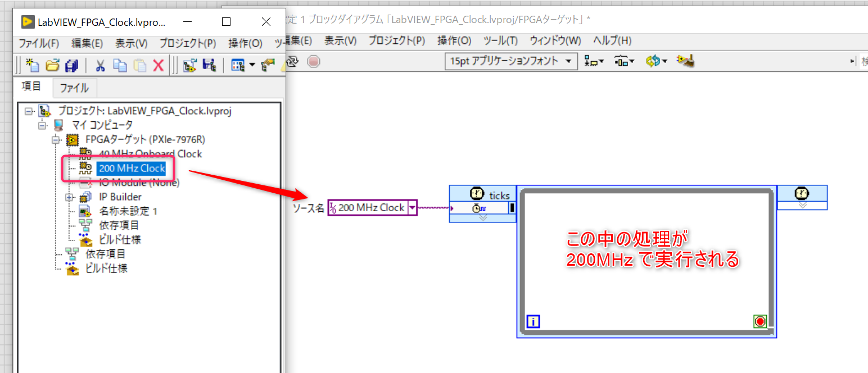Collapse the project root LabVIEW_FPGA_Clock.lvproj node
The height and width of the screenshot is (373, 868).
point(29,111)
